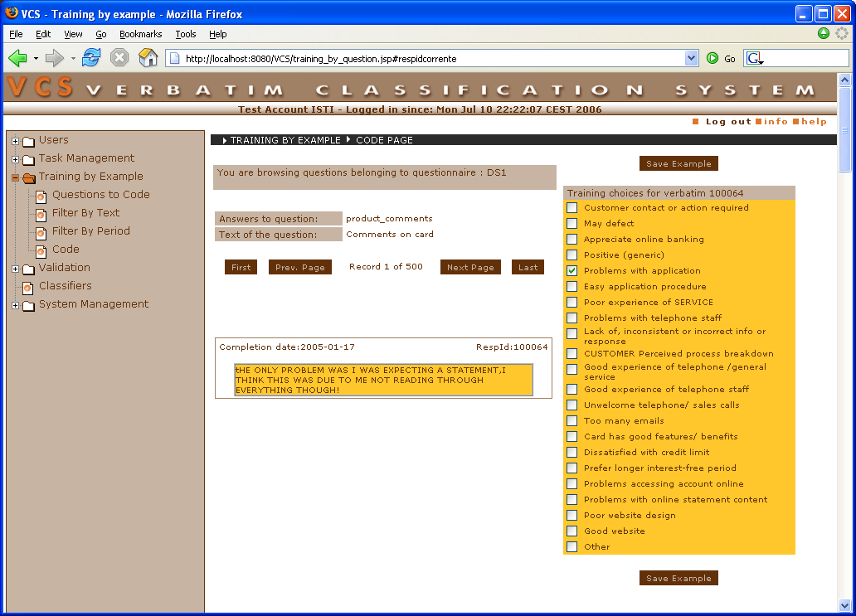Expand the Users tree node
856x616 pixels.
point(15,141)
